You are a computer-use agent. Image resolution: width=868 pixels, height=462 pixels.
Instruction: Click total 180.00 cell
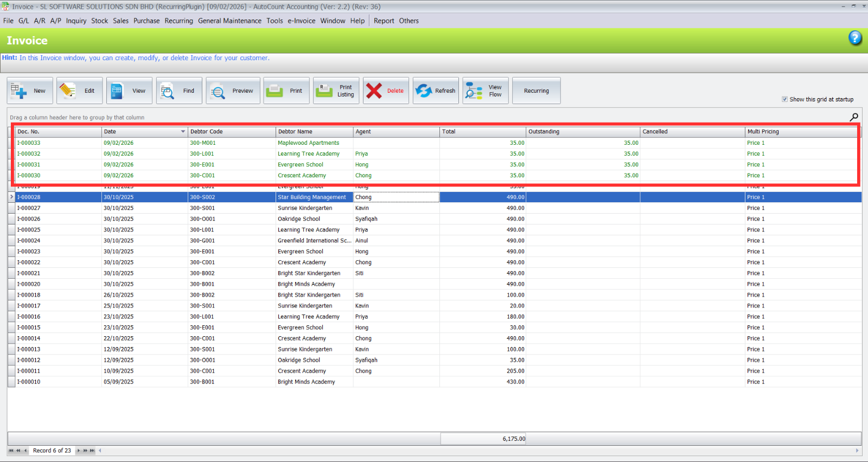pos(483,316)
